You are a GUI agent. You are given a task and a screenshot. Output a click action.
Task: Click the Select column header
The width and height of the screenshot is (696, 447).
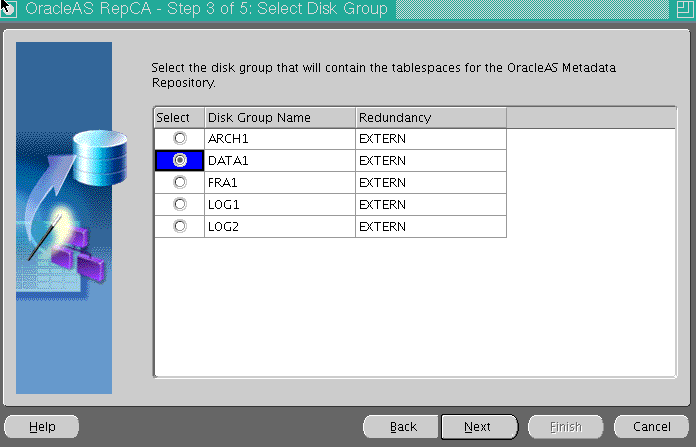[179, 118]
